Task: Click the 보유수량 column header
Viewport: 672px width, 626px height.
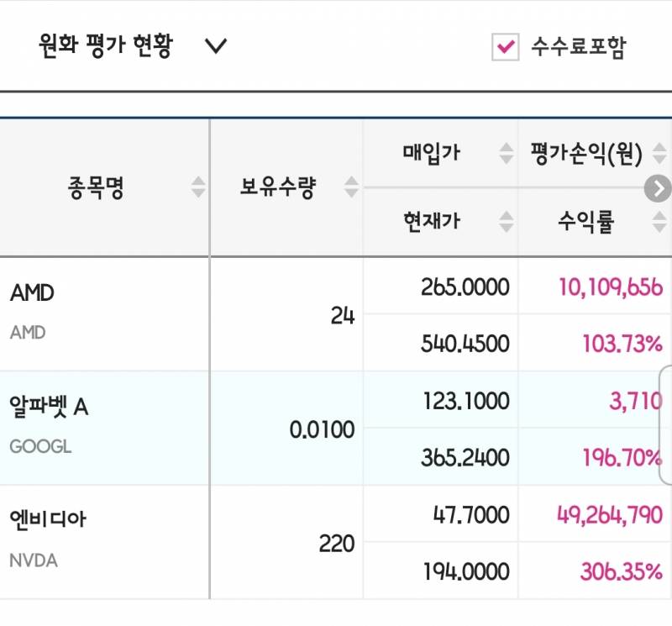Action: [278, 187]
